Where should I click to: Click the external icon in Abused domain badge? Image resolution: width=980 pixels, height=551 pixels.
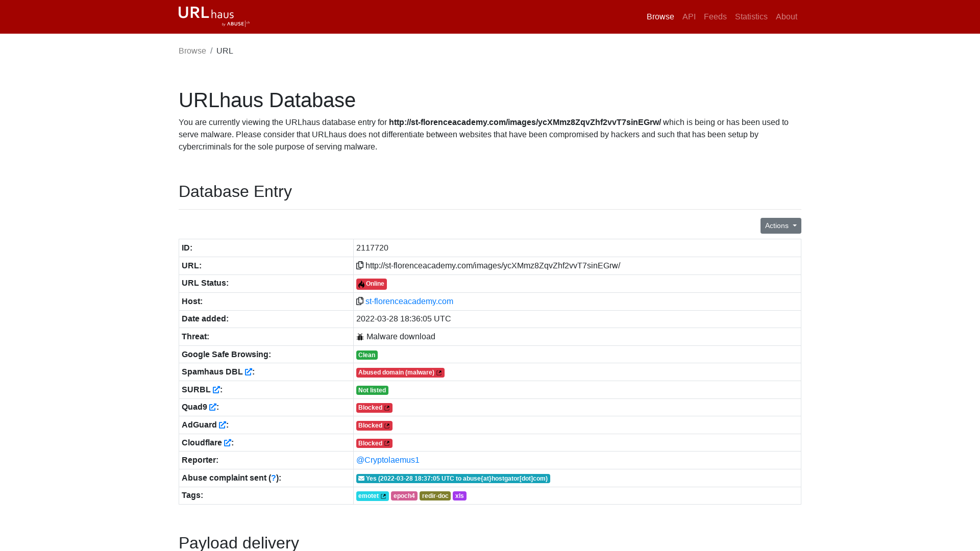pyautogui.click(x=439, y=373)
